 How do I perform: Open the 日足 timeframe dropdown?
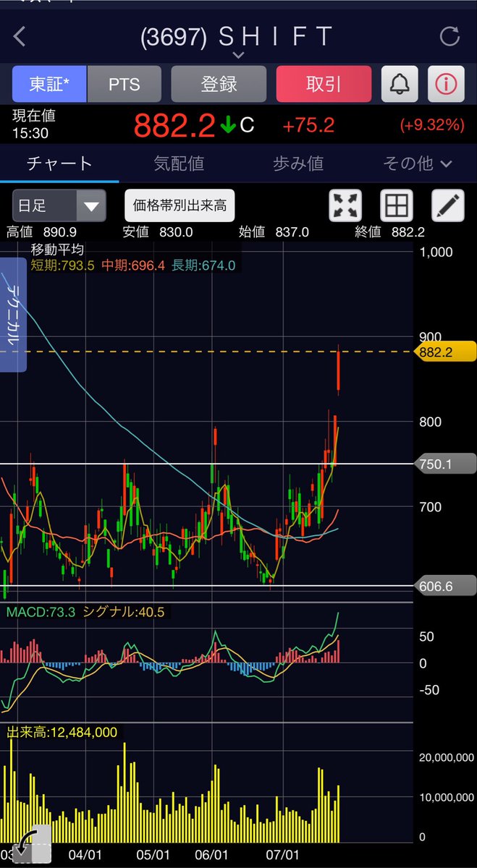click(59, 206)
